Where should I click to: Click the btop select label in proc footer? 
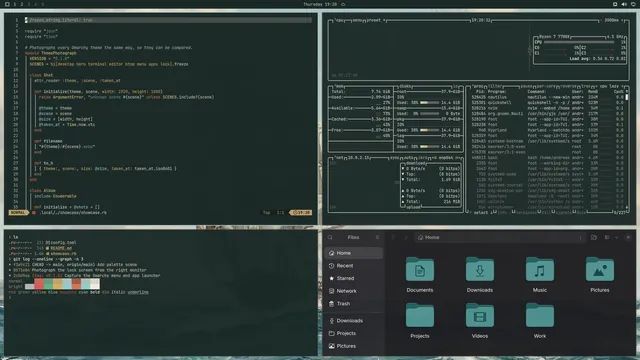(x=481, y=212)
